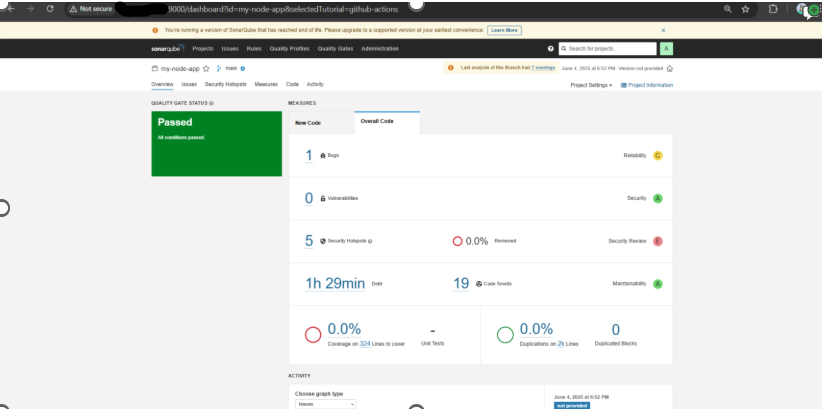Image resolution: width=822 pixels, height=409 pixels.
Task: Open the browser extensions icon
Action: 773,9
